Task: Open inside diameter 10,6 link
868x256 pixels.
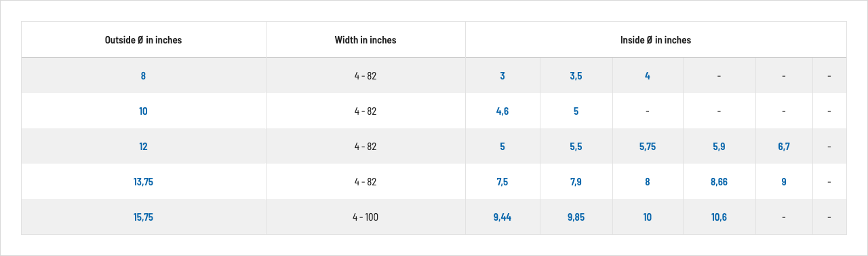Action: [x=719, y=217]
